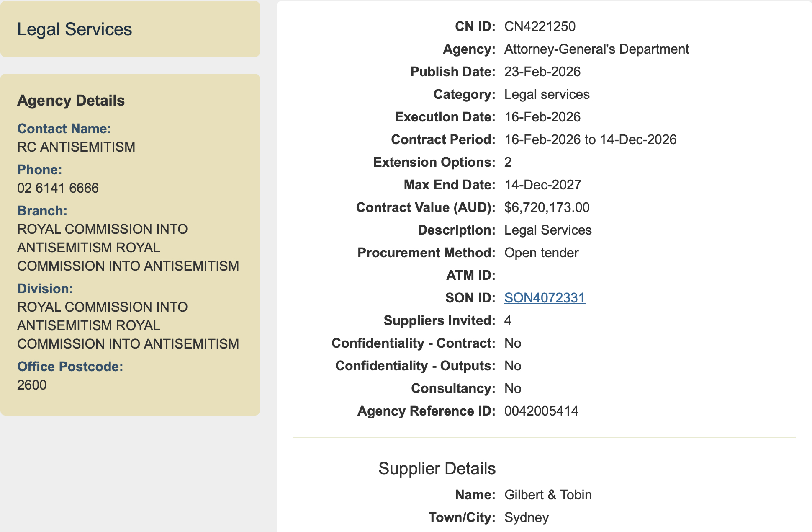Screen dimensions: 812x532
Task: Click the Agency Details panel heading
Action: pyautogui.click(x=71, y=101)
